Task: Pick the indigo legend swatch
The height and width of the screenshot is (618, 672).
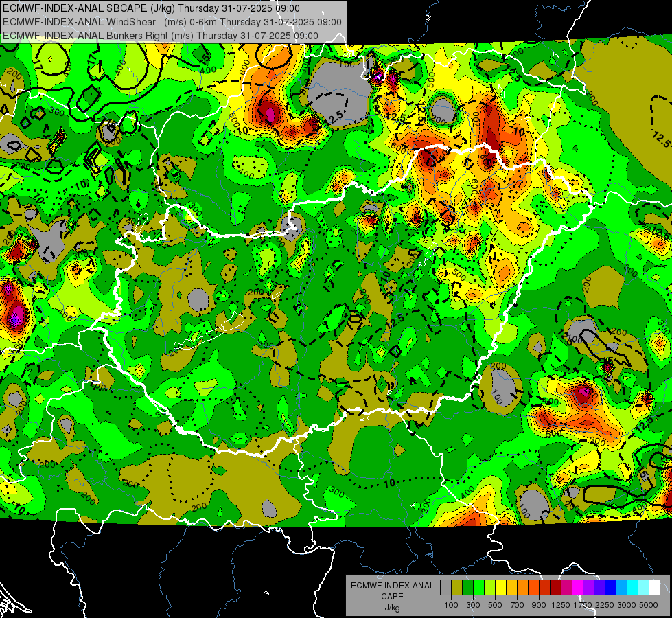Action: [600, 588]
